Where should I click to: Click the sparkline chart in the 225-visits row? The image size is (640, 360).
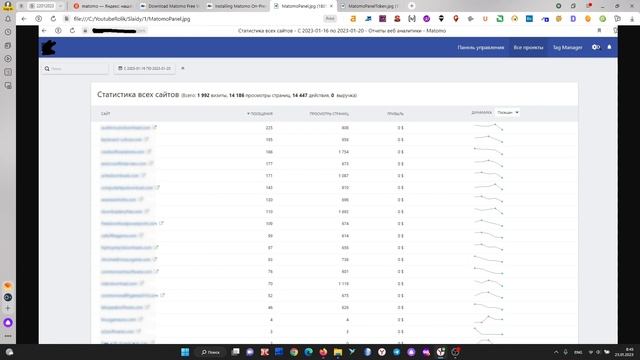tap(488, 127)
